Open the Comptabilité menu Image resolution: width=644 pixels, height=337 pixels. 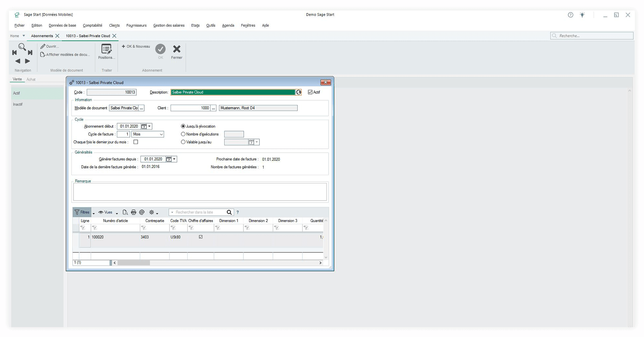click(93, 25)
